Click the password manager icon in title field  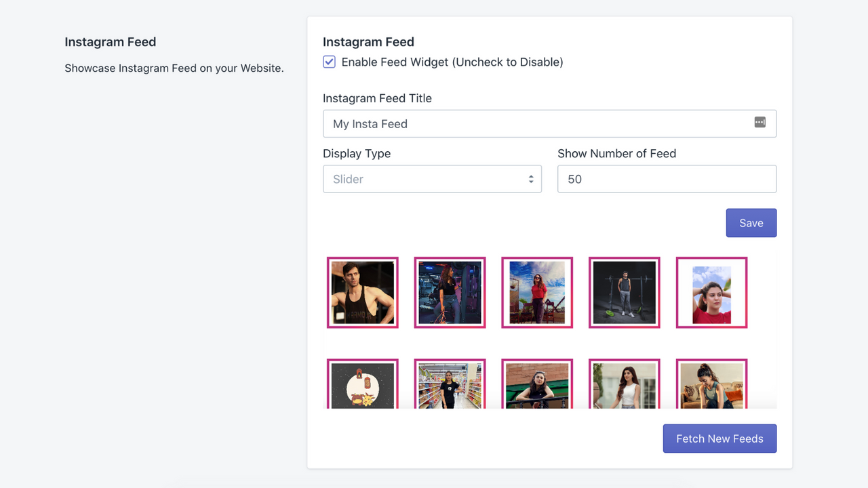pos(759,122)
